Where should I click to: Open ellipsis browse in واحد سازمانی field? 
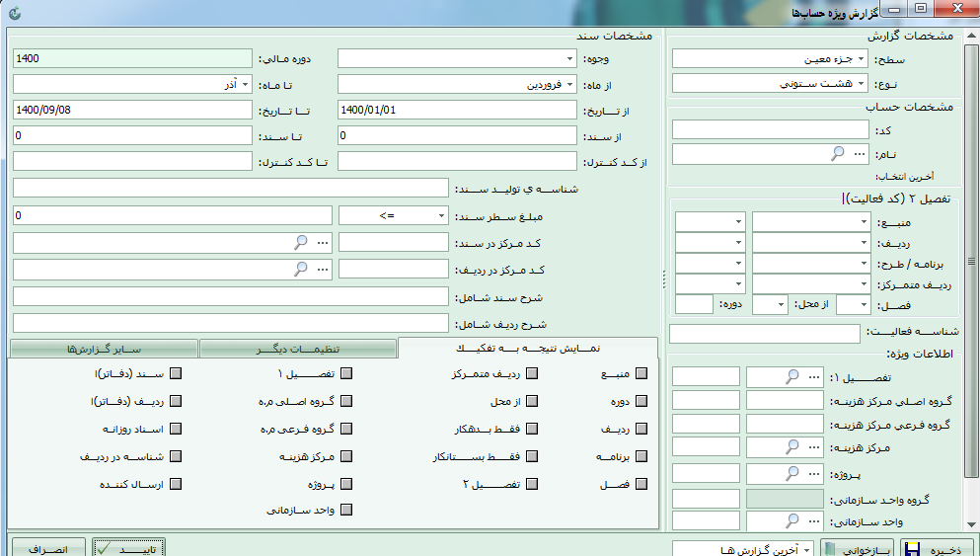[x=814, y=520]
